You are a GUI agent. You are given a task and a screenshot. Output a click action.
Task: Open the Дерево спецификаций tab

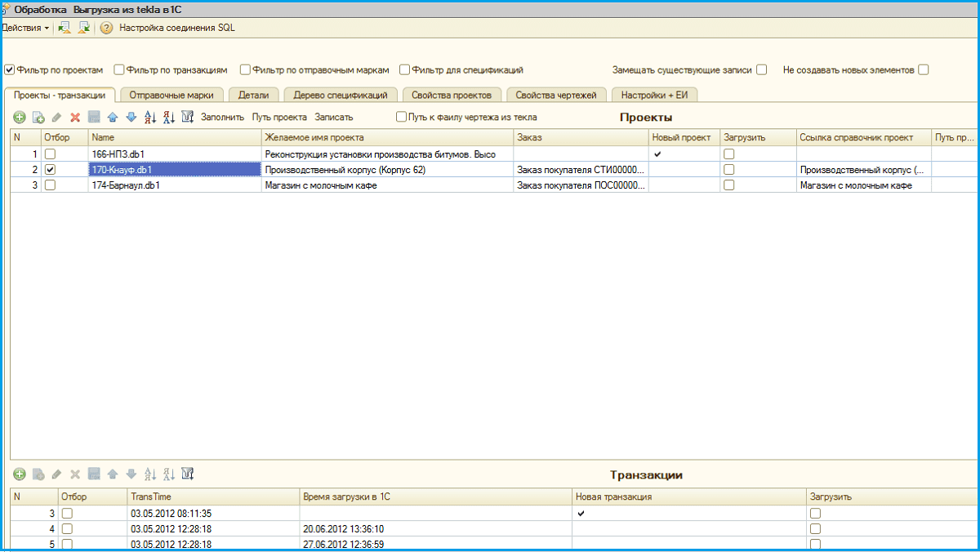341,96
